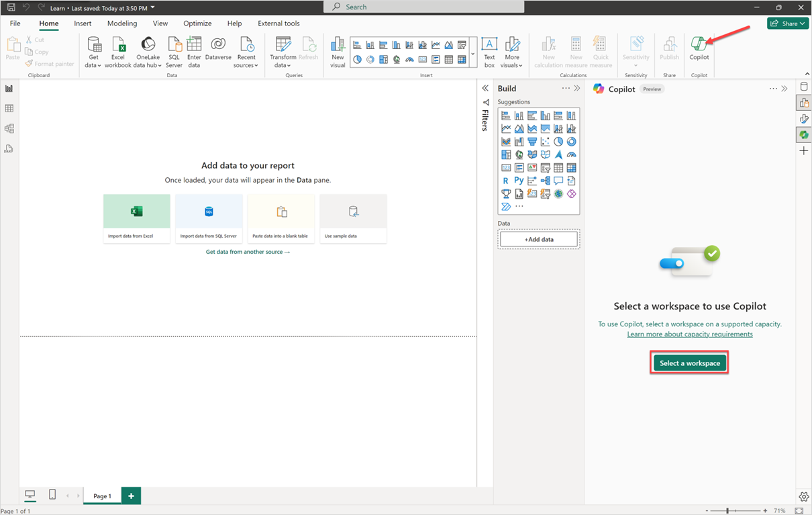812x515 pixels.
Task: Collapse the Filters pane with its chevron
Action: tap(485, 87)
